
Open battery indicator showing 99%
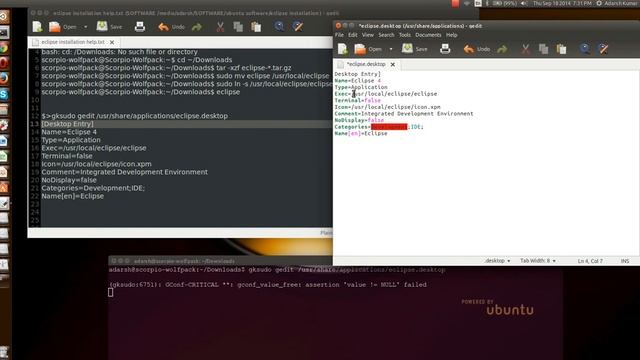505,3
